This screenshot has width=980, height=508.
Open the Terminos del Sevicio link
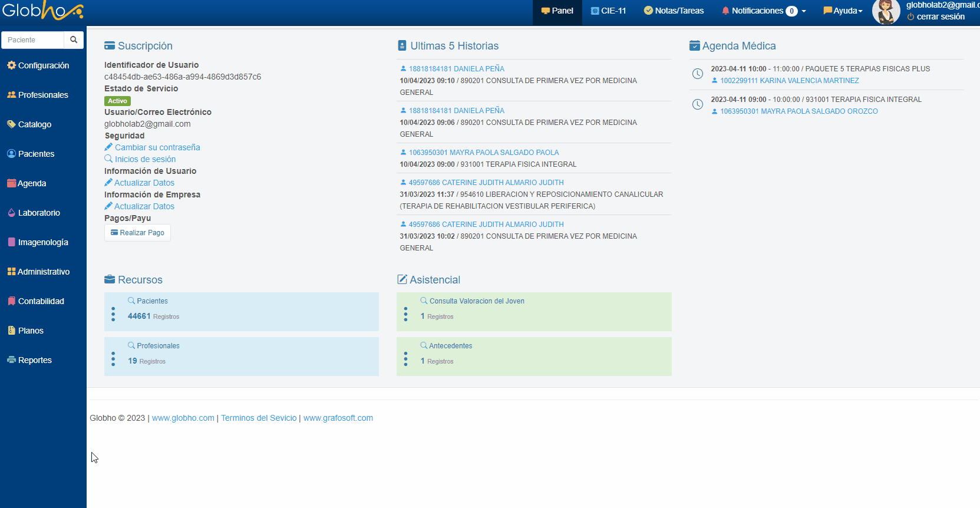[259, 418]
